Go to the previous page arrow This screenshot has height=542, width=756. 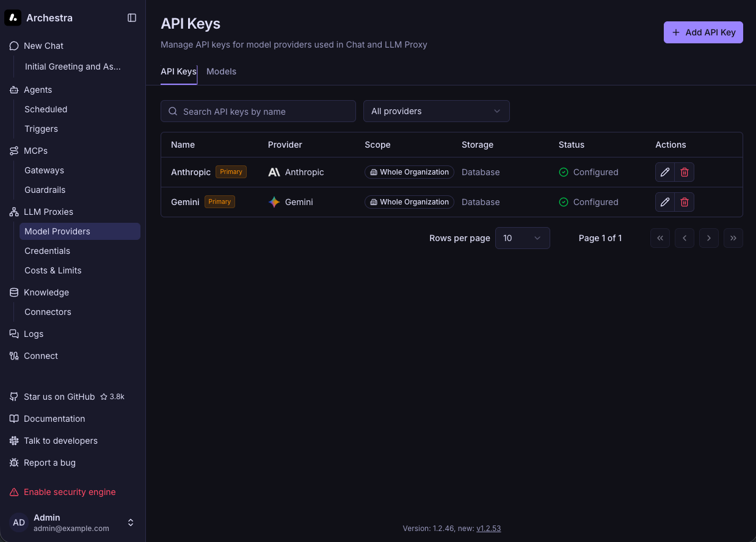coord(685,238)
